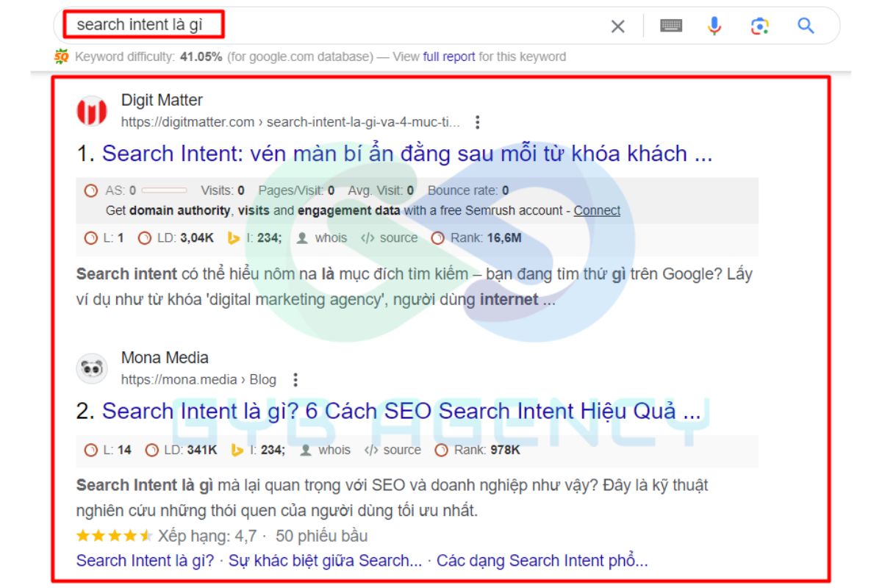
Task: Click 'LD: 3,04K' metric for Digit Matter
Action: (176, 238)
